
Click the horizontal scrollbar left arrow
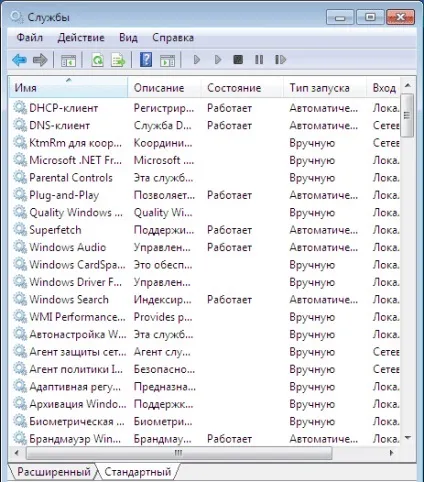[17, 453]
